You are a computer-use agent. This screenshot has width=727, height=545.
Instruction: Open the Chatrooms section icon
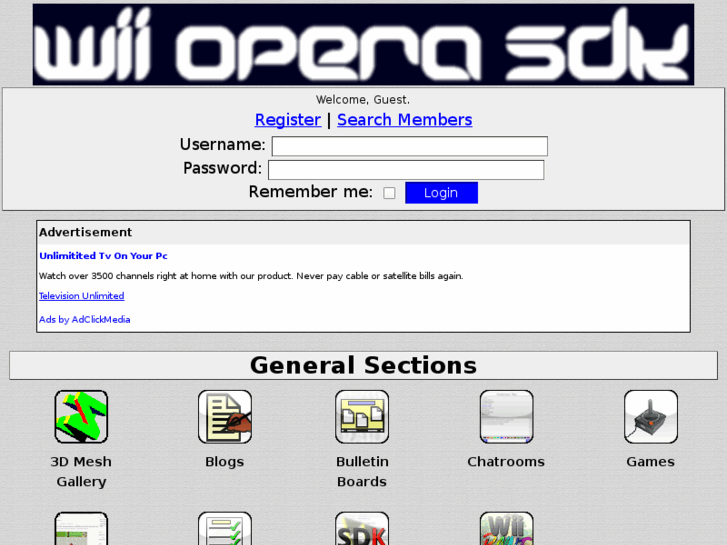click(506, 417)
